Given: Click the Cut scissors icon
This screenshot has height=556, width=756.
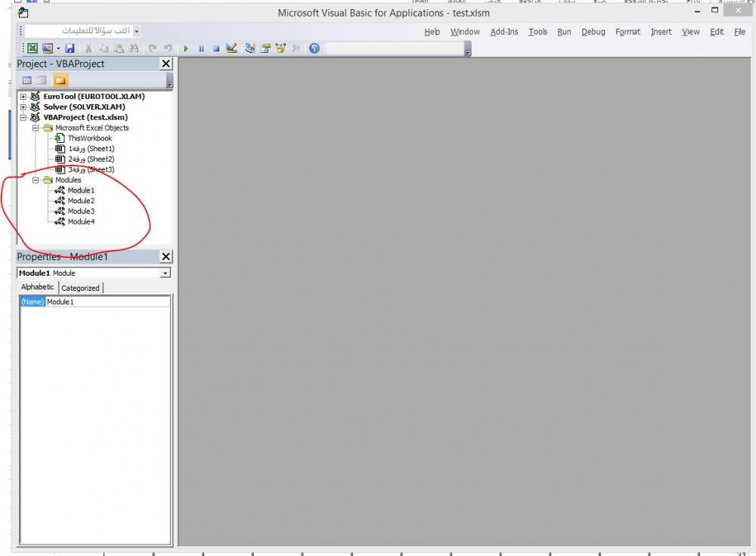Looking at the screenshot, I should (88, 48).
